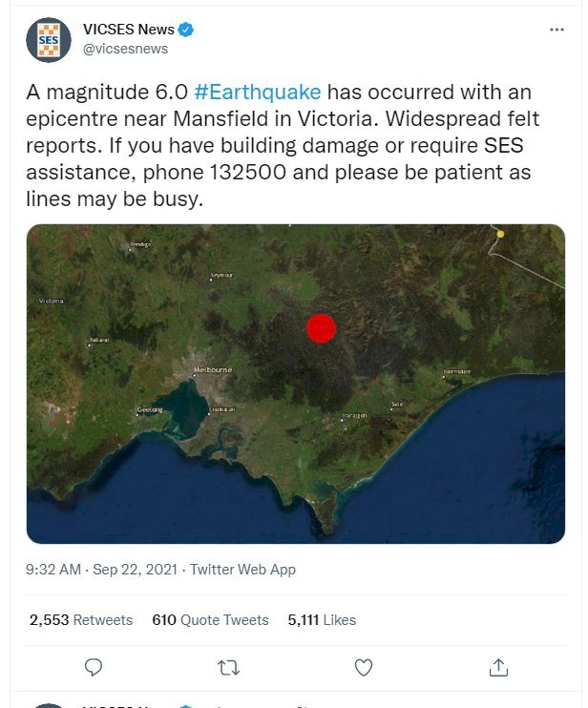View the 610 Quote Tweets

210,620
